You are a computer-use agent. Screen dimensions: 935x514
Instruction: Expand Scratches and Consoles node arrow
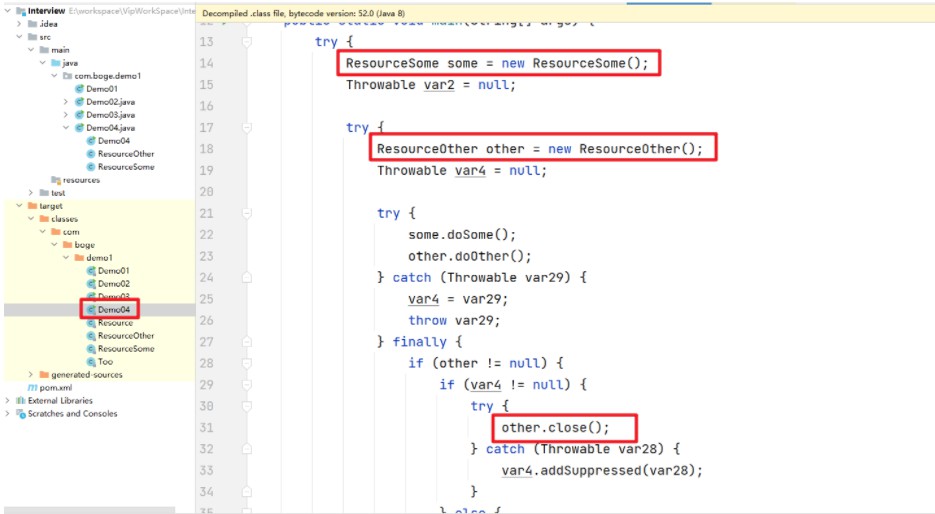(8, 414)
